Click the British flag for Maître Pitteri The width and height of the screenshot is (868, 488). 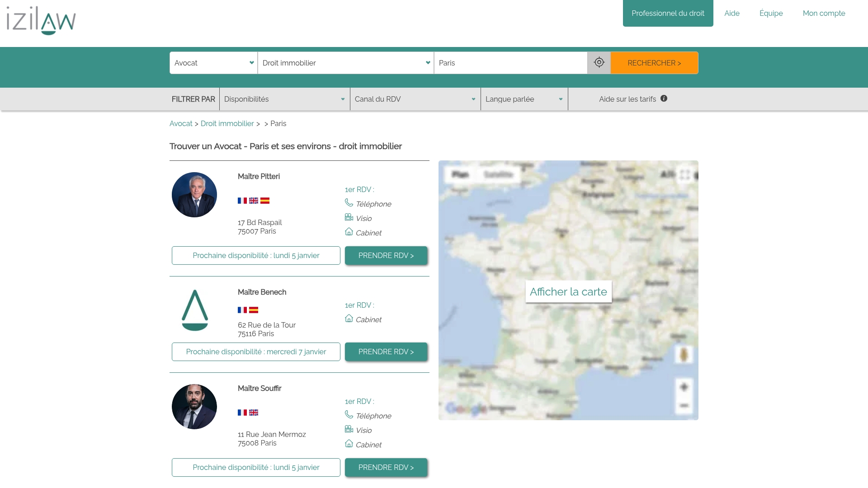pos(254,201)
